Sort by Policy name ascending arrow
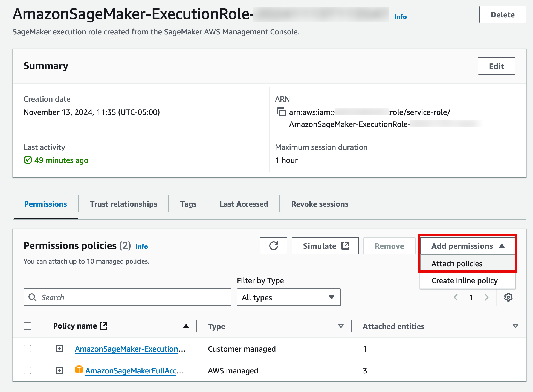Image resolution: width=533 pixels, height=392 pixels. 186,326
